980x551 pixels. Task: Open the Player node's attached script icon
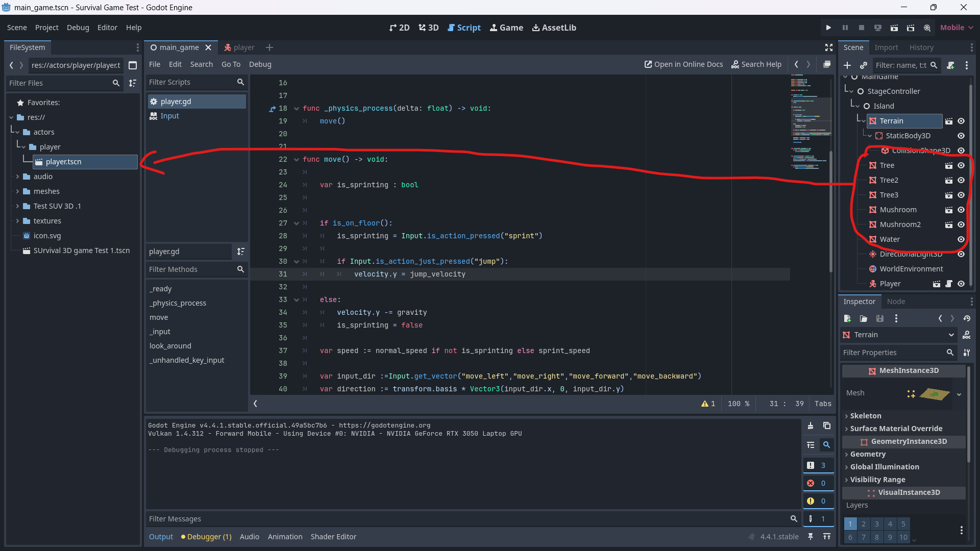click(949, 284)
